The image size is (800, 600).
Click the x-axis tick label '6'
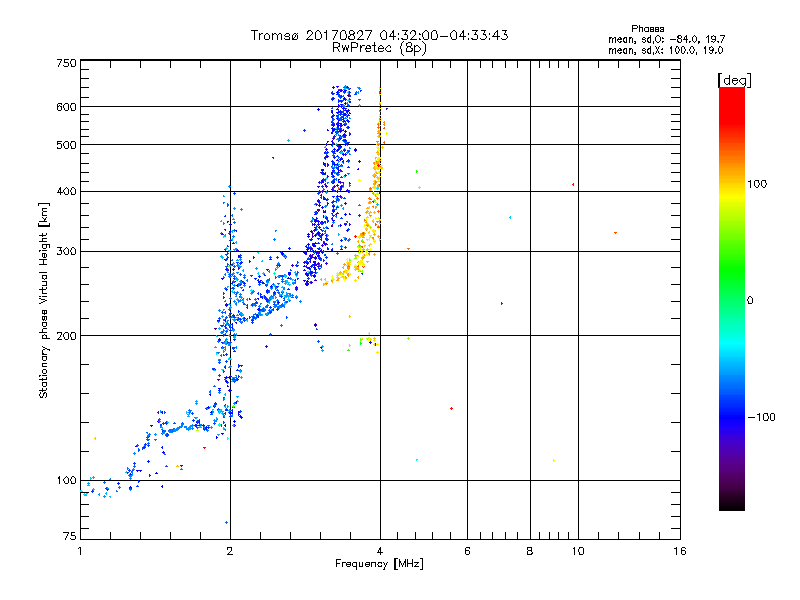[467, 551]
